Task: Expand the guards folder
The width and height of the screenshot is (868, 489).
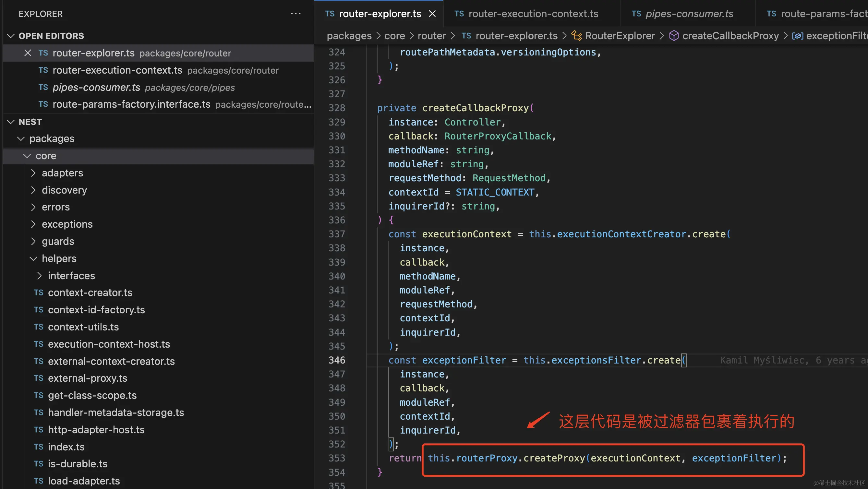Action: (33, 241)
